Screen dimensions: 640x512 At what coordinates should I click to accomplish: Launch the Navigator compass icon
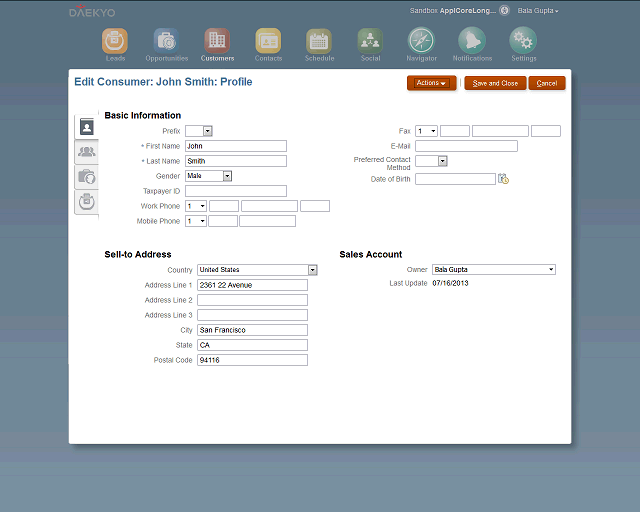click(x=421, y=40)
